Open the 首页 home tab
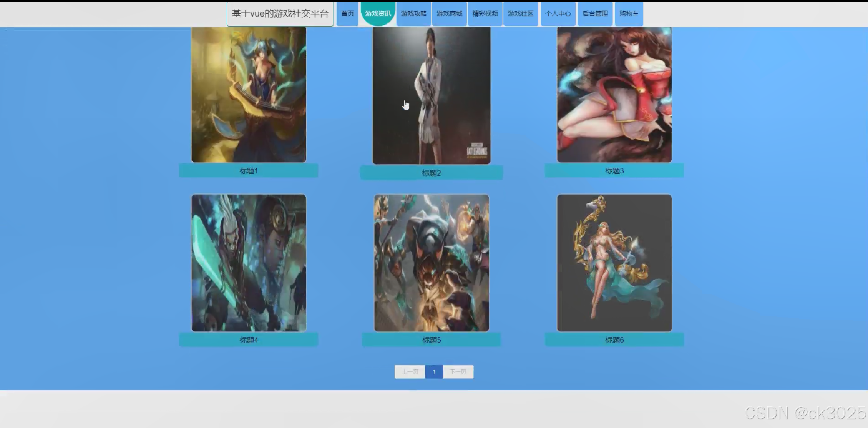868x428 pixels. pyautogui.click(x=347, y=13)
